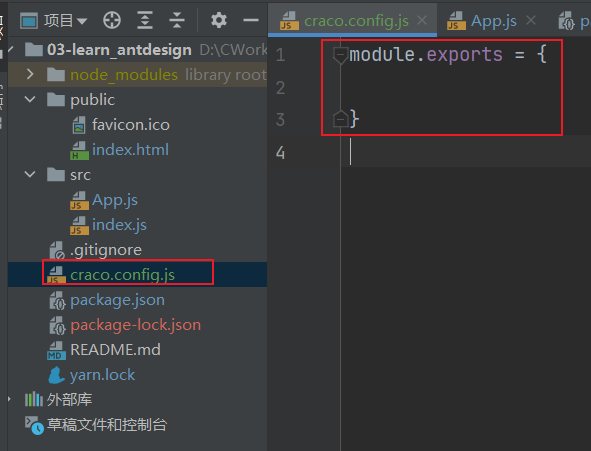Switch to the App.js editor tab
This screenshot has width=591, height=451.
click(494, 21)
